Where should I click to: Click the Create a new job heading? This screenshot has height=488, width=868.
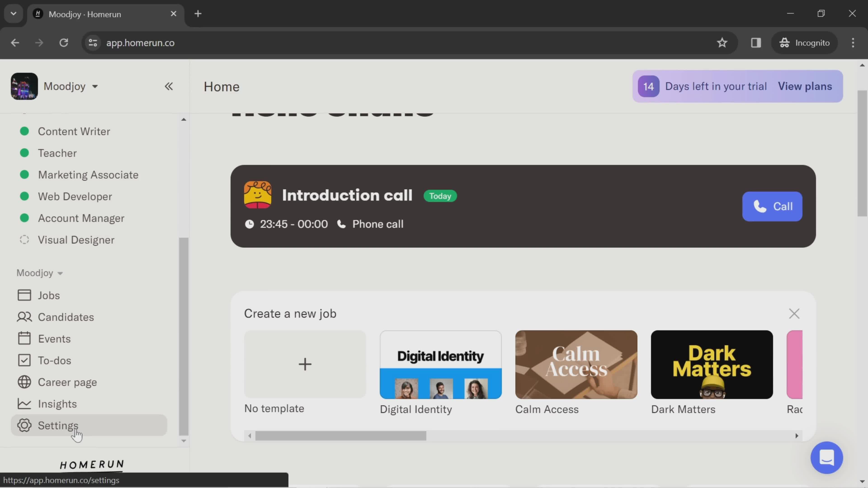[x=290, y=314]
